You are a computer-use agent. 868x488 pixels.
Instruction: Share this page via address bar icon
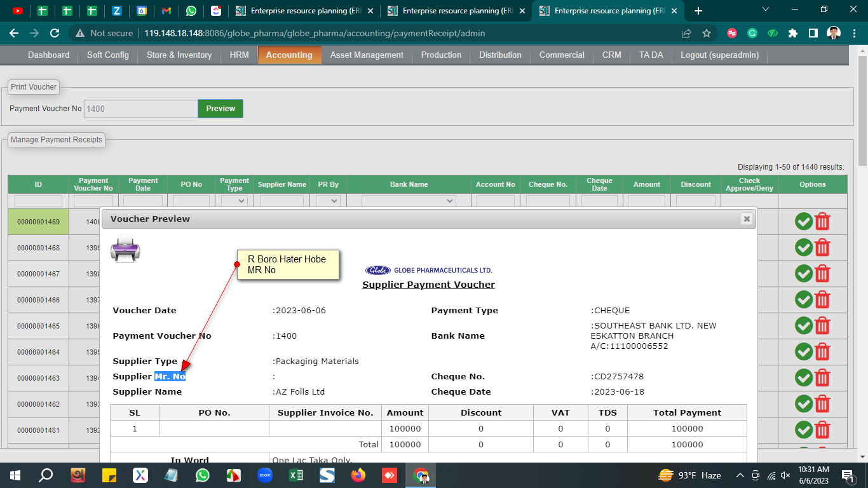coord(686,33)
